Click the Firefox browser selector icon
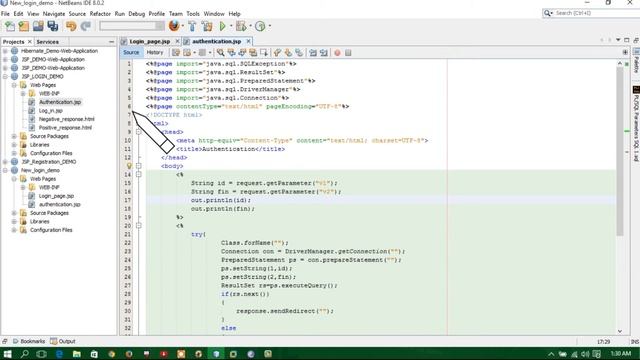The width and height of the screenshot is (640, 360). pos(174,26)
